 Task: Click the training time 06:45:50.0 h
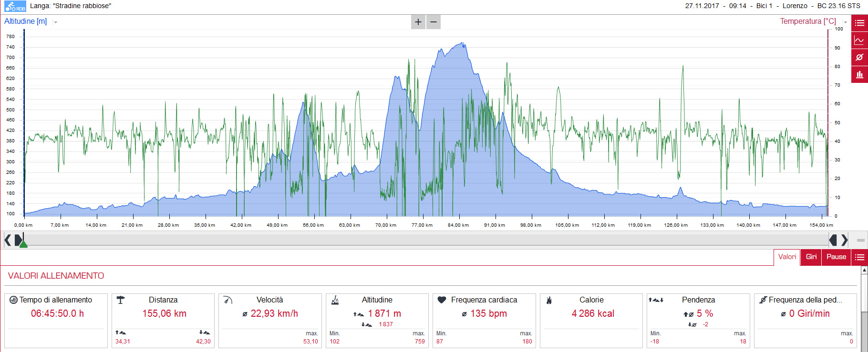pos(57,313)
